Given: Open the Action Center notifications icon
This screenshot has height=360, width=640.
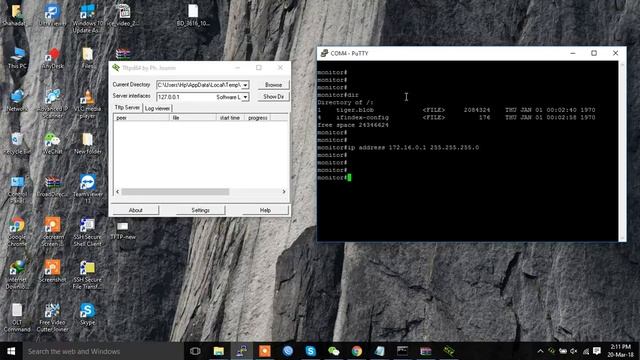Looking at the screenshot, I should tap(597, 351).
